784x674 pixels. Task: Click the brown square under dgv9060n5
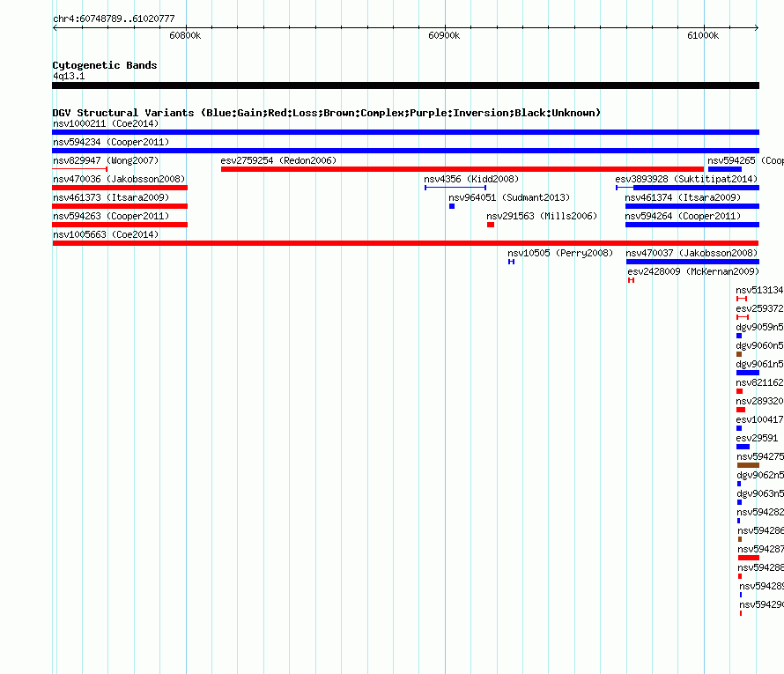click(739, 354)
